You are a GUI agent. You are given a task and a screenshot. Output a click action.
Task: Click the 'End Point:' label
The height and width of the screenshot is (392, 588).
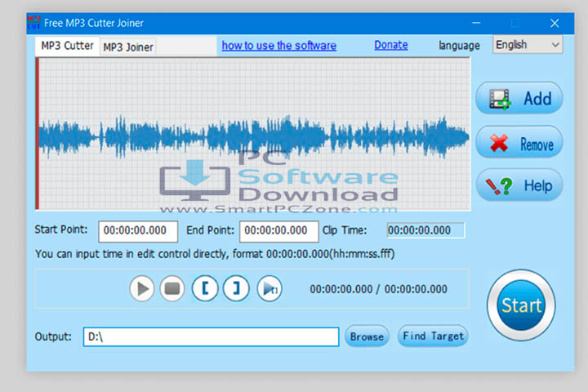[211, 230]
